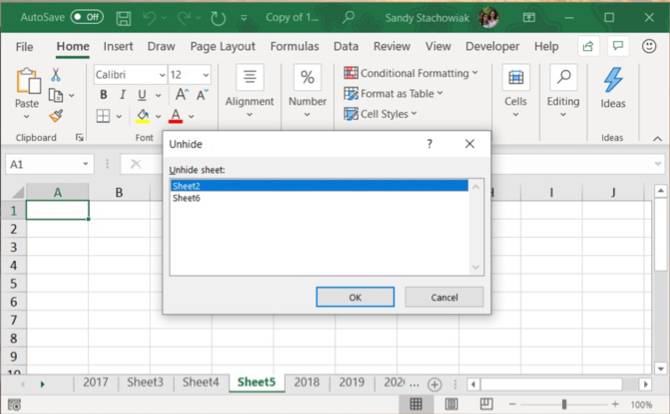670x414 pixels.
Task: Click Decrease Font Size icon
Action: tap(202, 94)
